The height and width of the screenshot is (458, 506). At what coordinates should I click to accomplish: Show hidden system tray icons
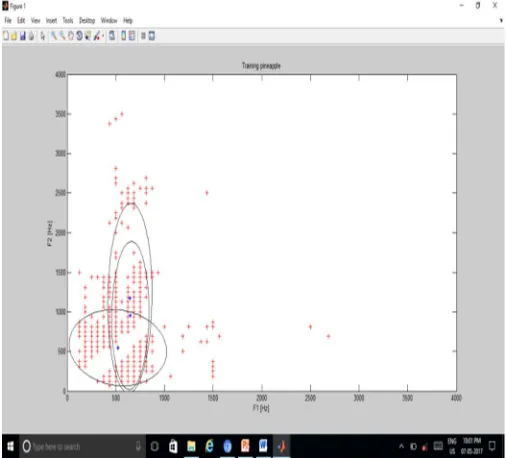[x=401, y=446]
